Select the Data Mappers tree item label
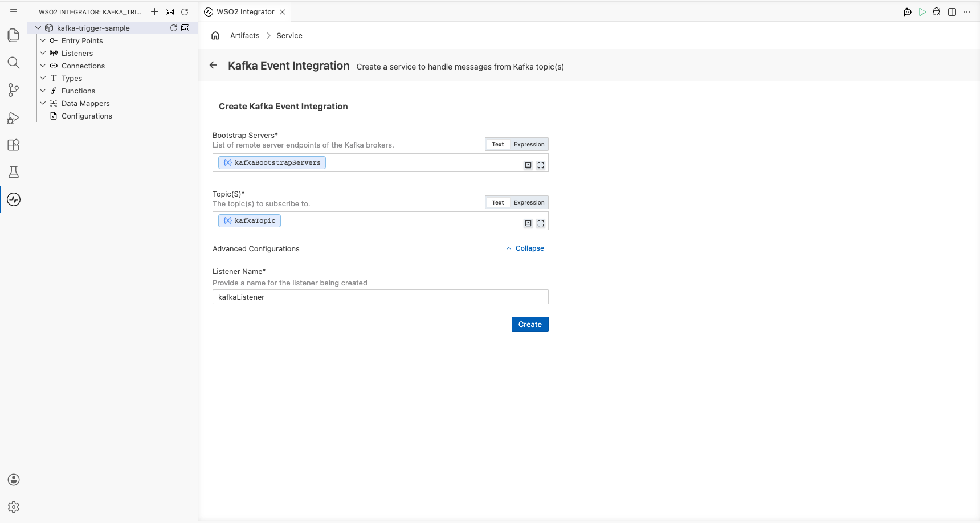 click(85, 103)
